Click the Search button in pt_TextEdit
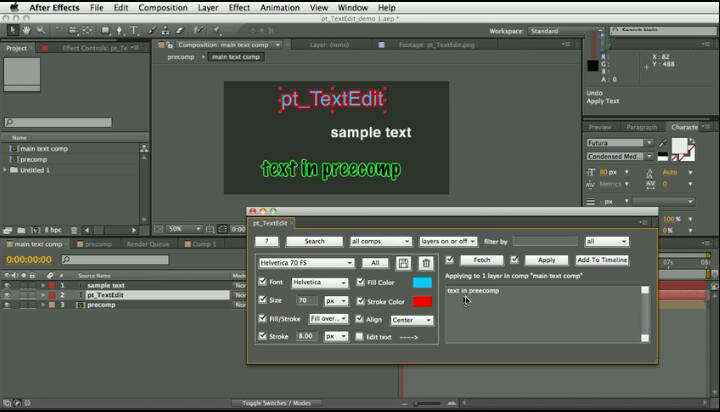Image resolution: width=720 pixels, height=412 pixels. coord(315,241)
